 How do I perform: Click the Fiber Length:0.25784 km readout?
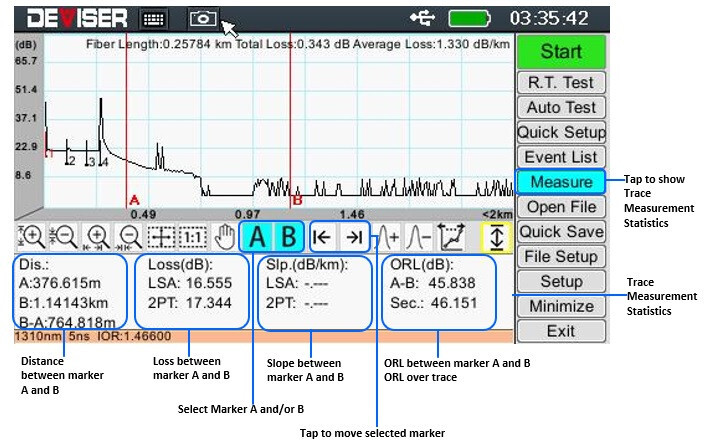[159, 44]
